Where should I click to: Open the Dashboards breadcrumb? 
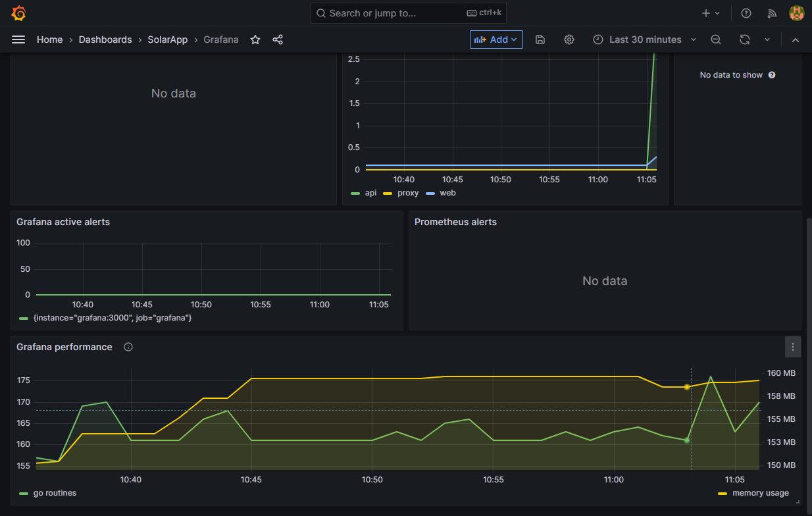(105, 39)
